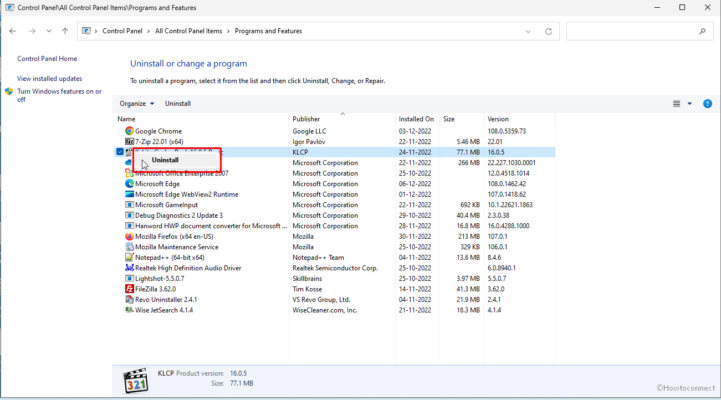Image resolution: width=721 pixels, height=400 pixels.
Task: Click the 7-Zip program icon
Action: pos(129,142)
